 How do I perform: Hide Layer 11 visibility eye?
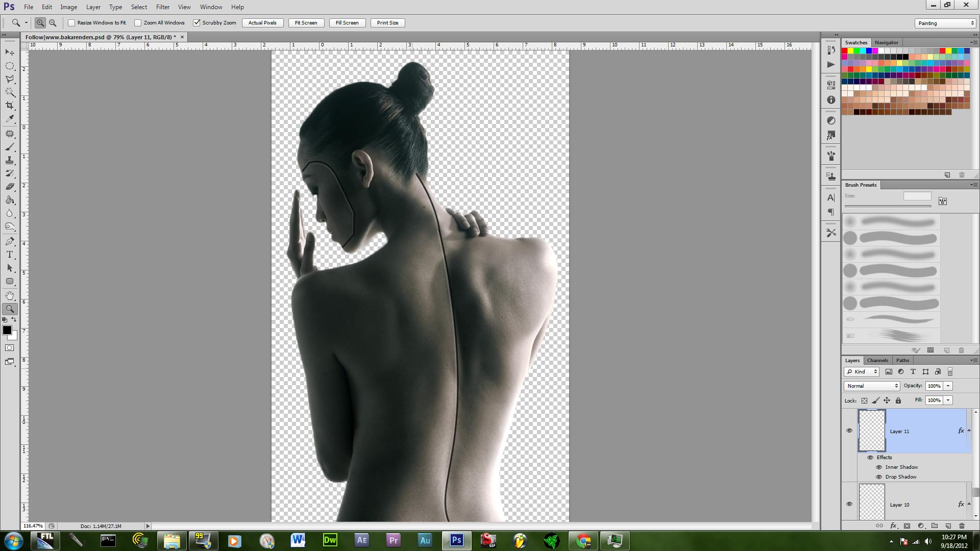[x=849, y=431]
